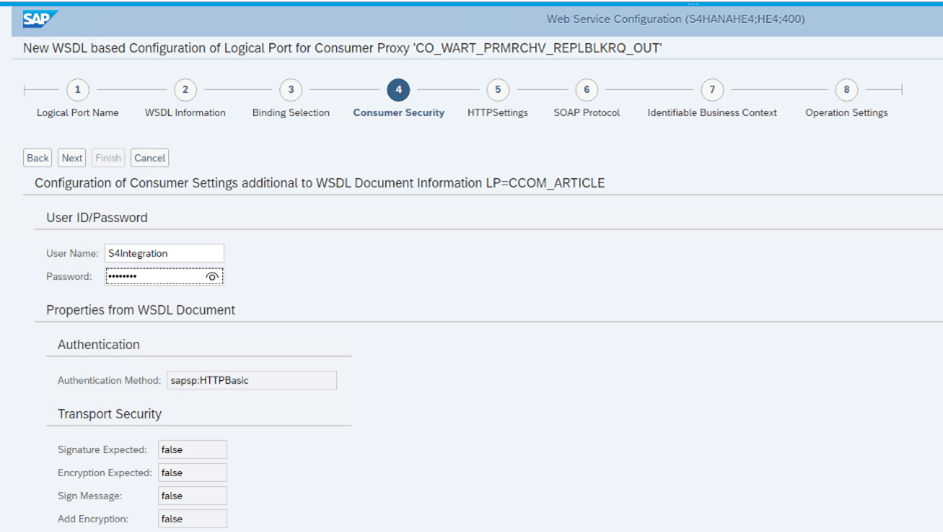Select the Sign Message value field
The image size is (943, 532).
pos(192,496)
